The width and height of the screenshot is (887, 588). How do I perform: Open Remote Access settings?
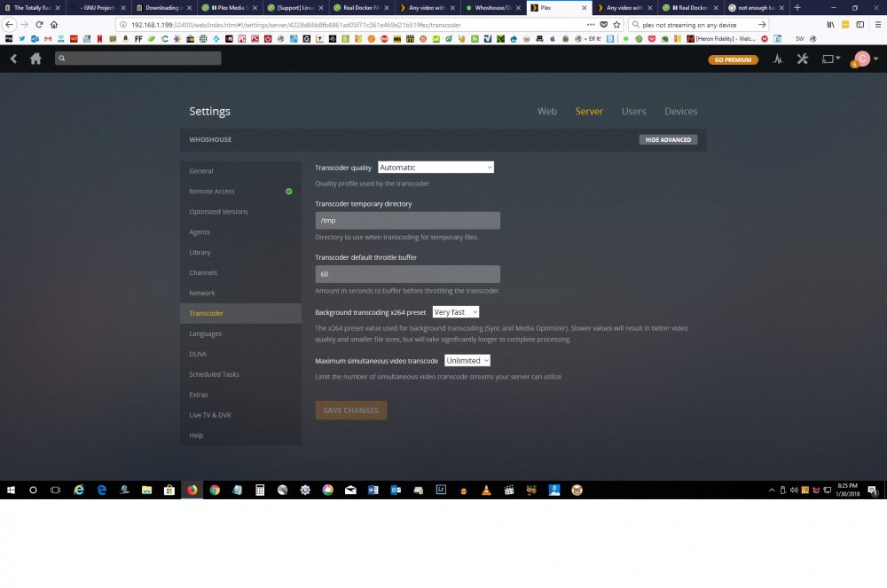tap(240, 191)
